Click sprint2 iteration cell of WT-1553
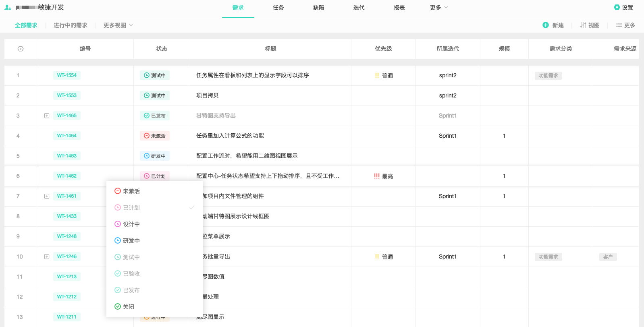This screenshot has width=644, height=327. 448,95
